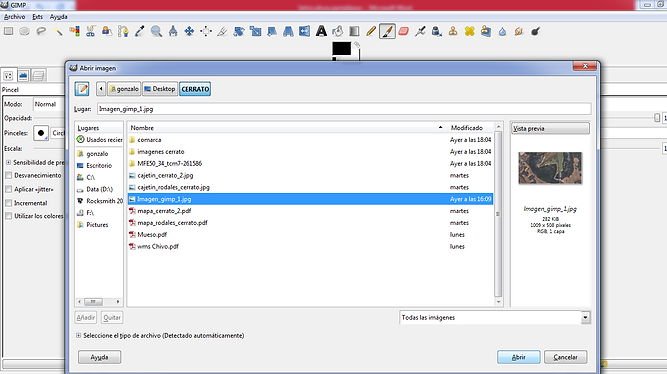Enable Utilizar los colores checkbox
This screenshot has width=667, height=374.
(x=9, y=216)
